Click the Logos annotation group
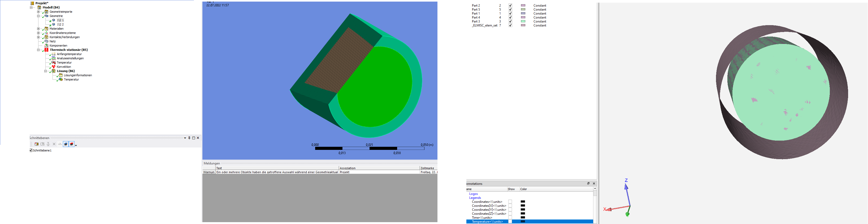Viewport: 868px width, 224px height. (474, 194)
